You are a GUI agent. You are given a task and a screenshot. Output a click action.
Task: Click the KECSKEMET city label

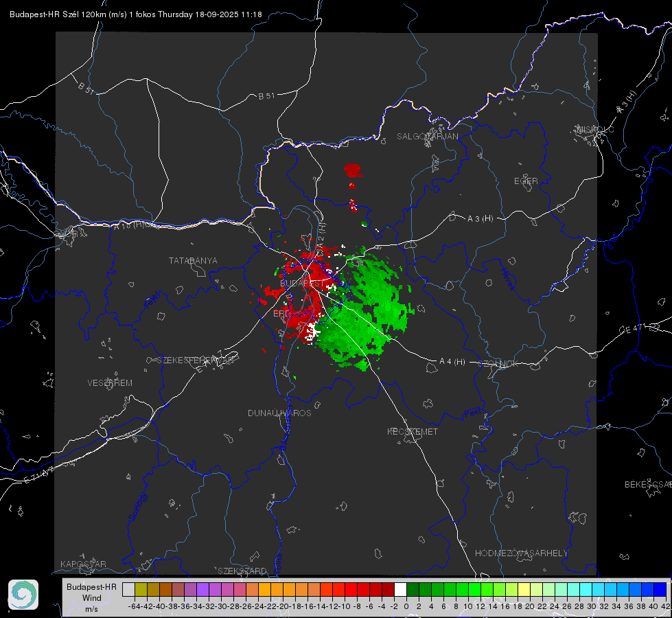(x=413, y=431)
